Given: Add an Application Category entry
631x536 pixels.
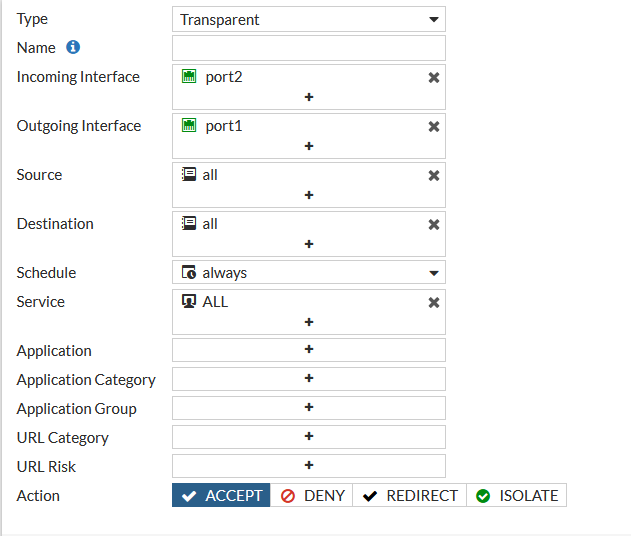Looking at the screenshot, I should point(309,379).
